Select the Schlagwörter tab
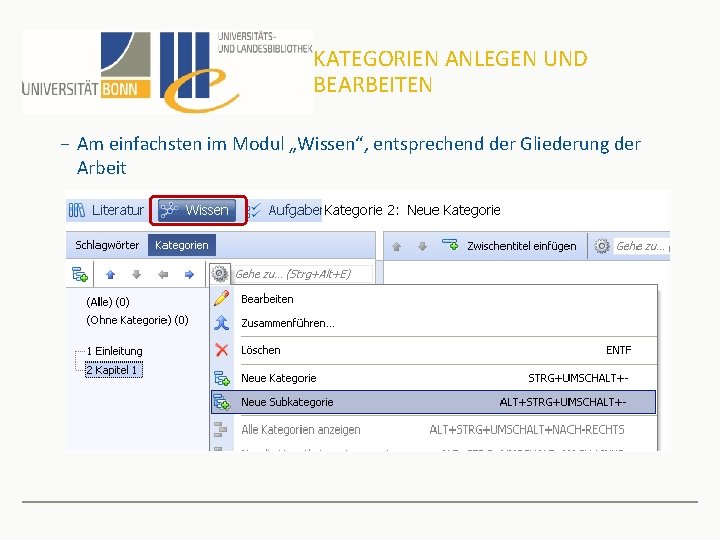Viewport: 720px width, 540px height. click(107, 245)
